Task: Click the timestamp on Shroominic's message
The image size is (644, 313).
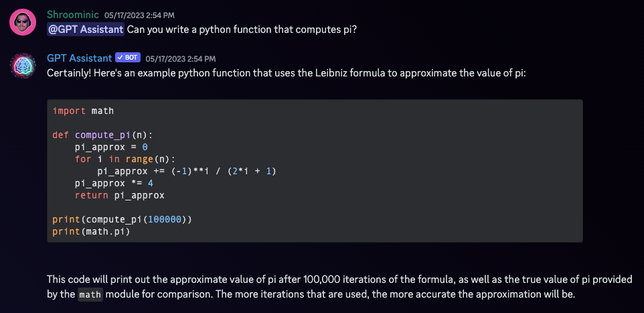Action: (140, 15)
